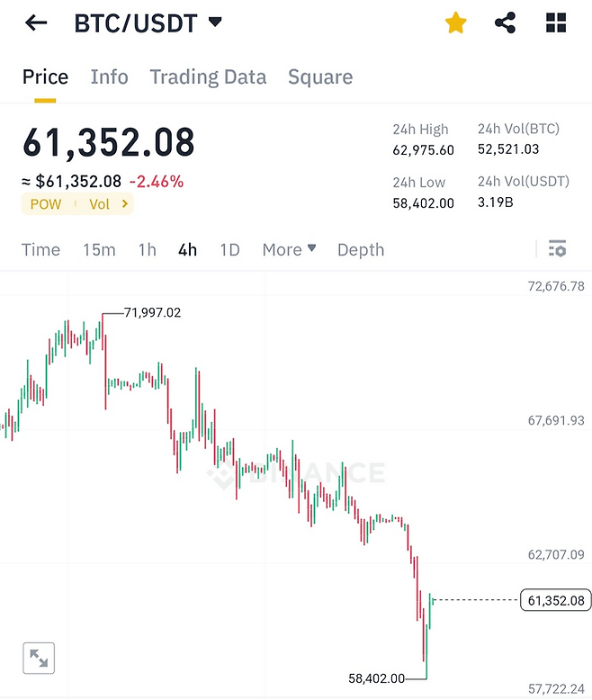This screenshot has width=592, height=700.
Task: Toggle the favorite star for BTC/USDT
Action: 456,23
